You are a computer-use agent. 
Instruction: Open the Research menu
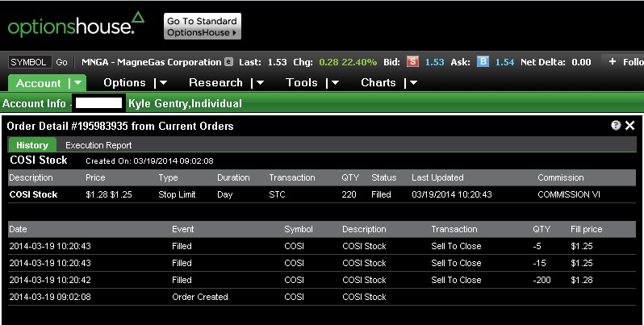click(215, 82)
